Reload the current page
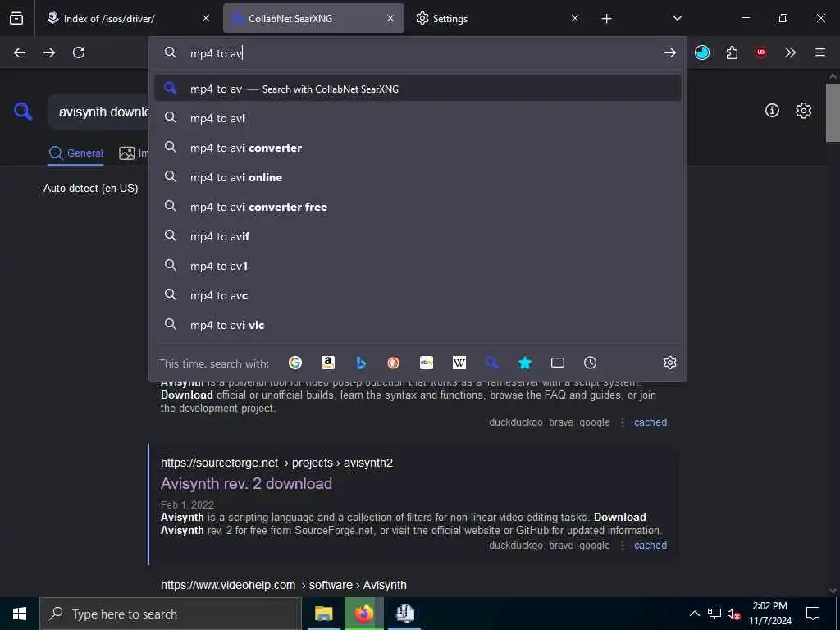Viewport: 840px width, 630px height. click(x=79, y=52)
